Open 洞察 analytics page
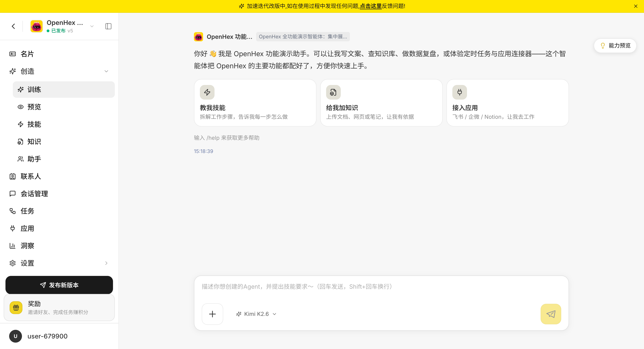Image resolution: width=644 pixels, height=349 pixels. pos(59,246)
